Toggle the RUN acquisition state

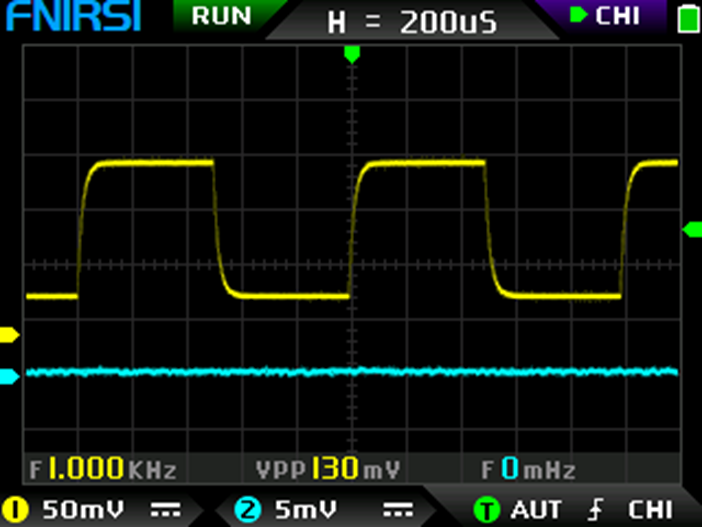[221, 16]
